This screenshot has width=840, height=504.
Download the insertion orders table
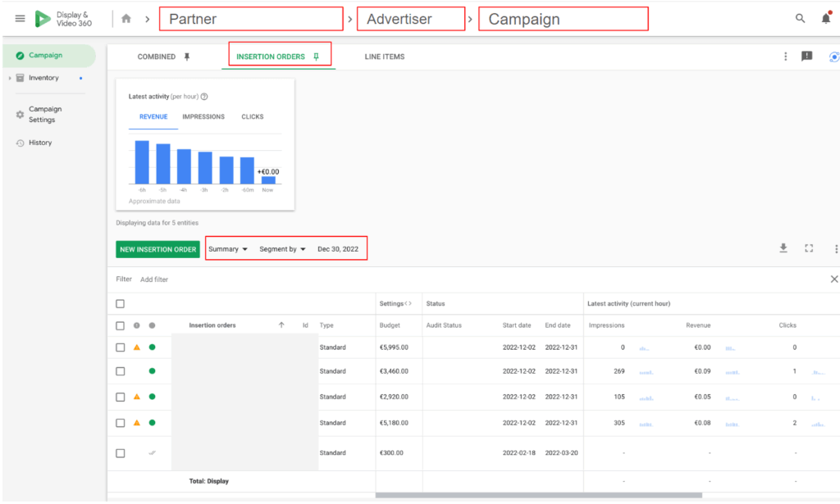[783, 248]
